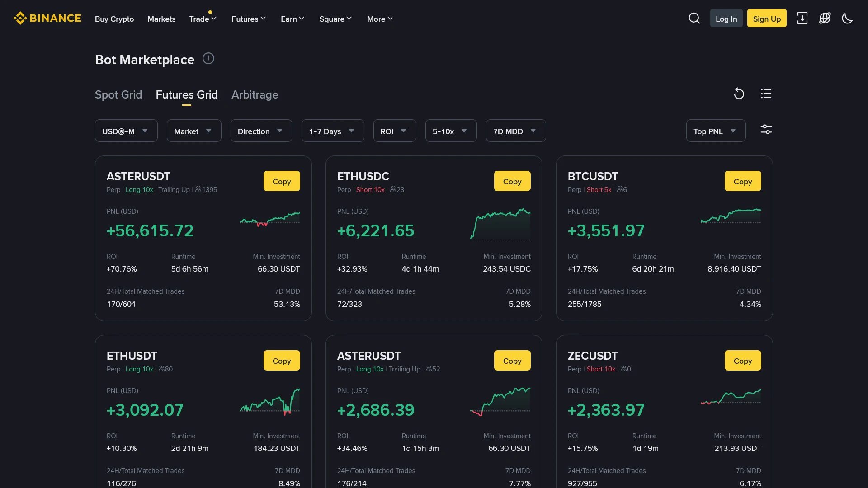Refresh the bot list with the reset icon

pyautogui.click(x=739, y=93)
